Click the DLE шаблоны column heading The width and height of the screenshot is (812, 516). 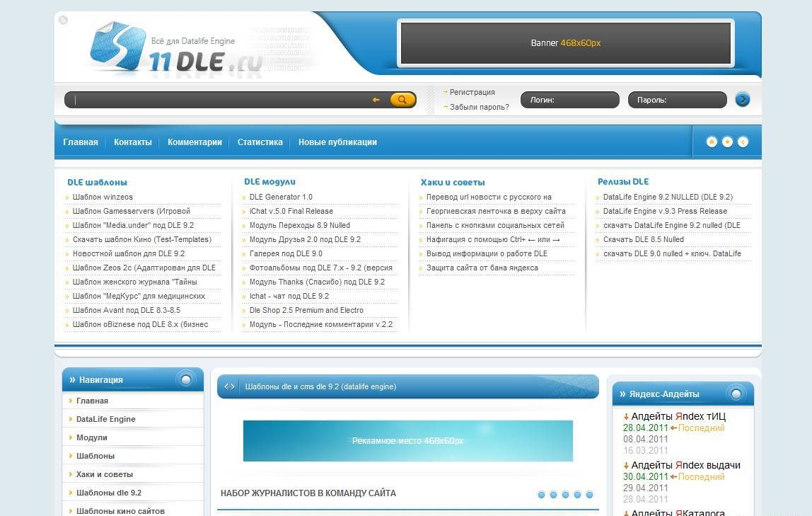coord(98,183)
